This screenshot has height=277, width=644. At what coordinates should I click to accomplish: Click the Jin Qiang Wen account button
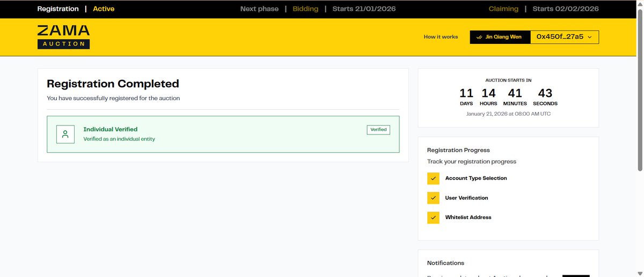(500, 37)
